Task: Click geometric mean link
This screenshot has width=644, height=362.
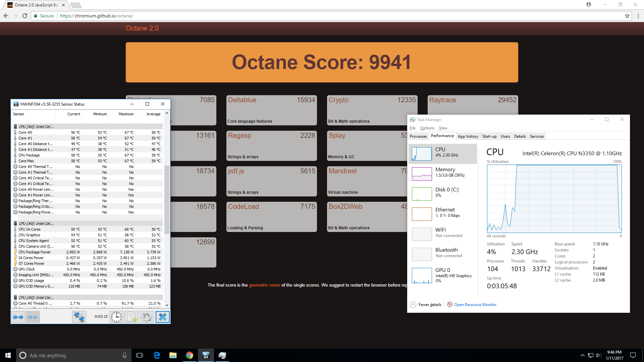Action: tap(264, 285)
